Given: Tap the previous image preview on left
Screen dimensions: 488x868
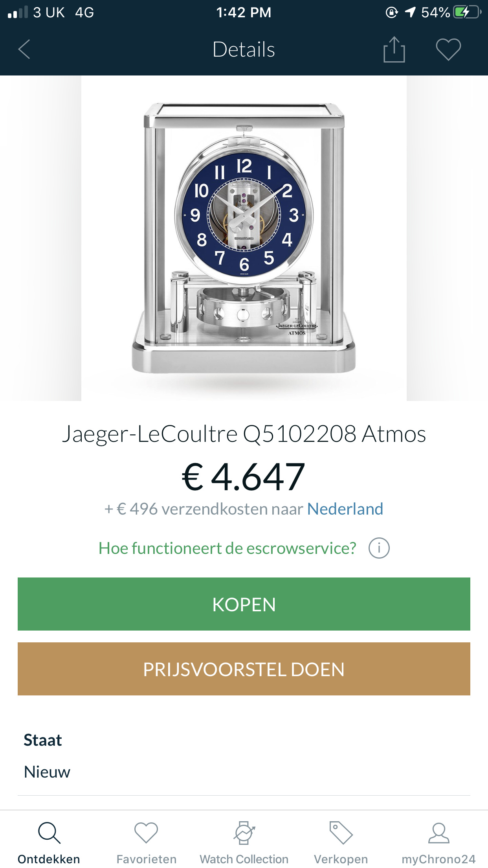Looking at the screenshot, I should point(40,238).
